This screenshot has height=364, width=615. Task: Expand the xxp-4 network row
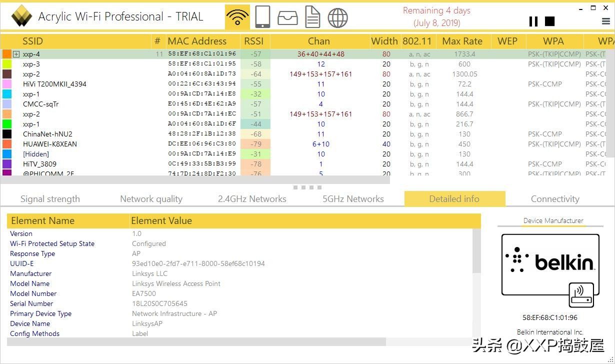click(x=16, y=54)
